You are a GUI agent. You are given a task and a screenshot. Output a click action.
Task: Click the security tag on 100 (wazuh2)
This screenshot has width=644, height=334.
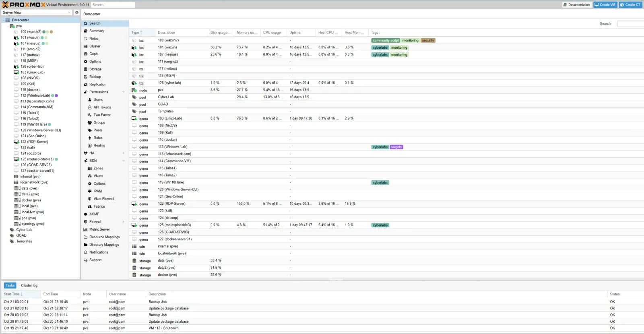[428, 41]
